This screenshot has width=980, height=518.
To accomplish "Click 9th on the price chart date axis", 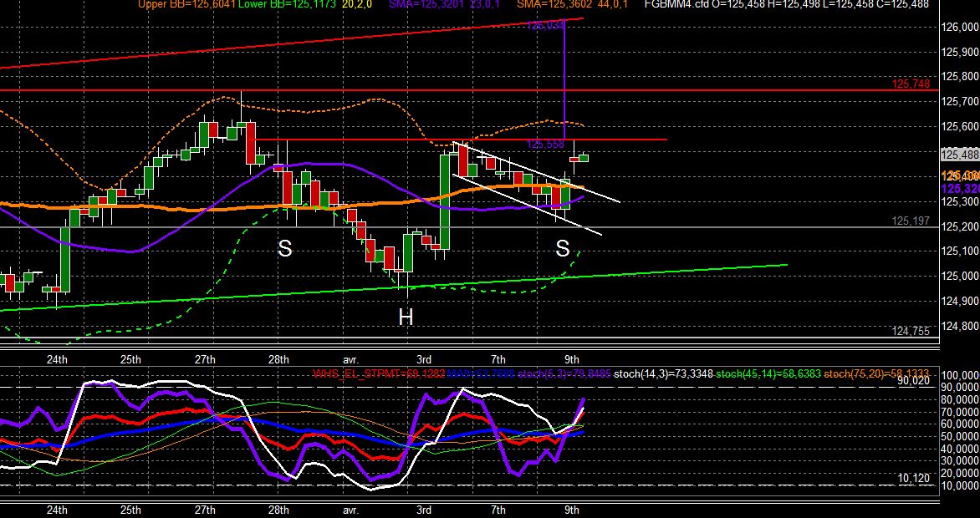I will click(572, 359).
